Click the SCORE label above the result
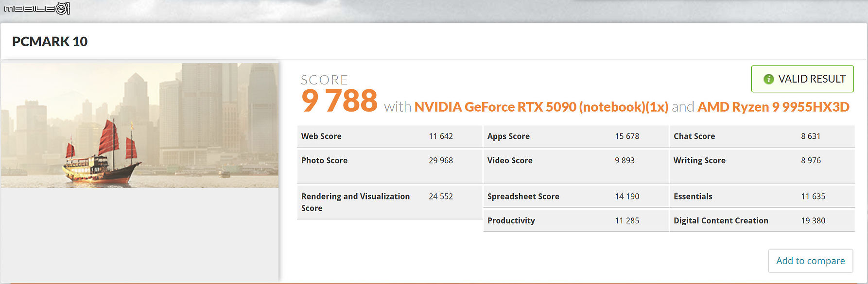The height and width of the screenshot is (284, 868). point(324,80)
